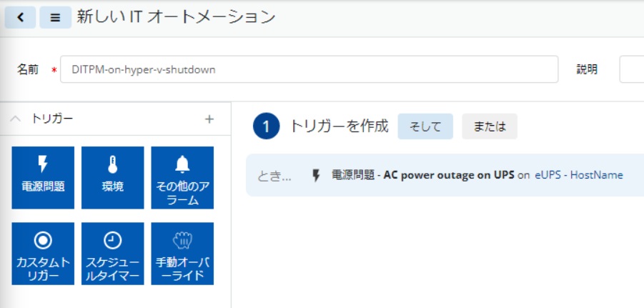Click the 名前 input field
Viewport: 644px width, 308px height.
(x=309, y=69)
